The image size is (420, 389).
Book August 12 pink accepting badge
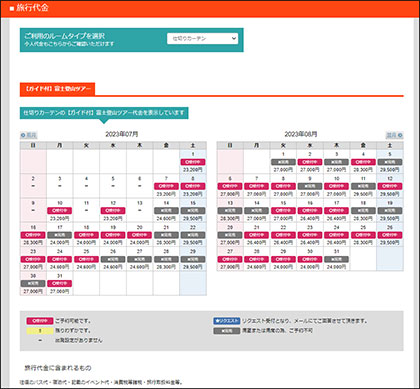(x=390, y=186)
